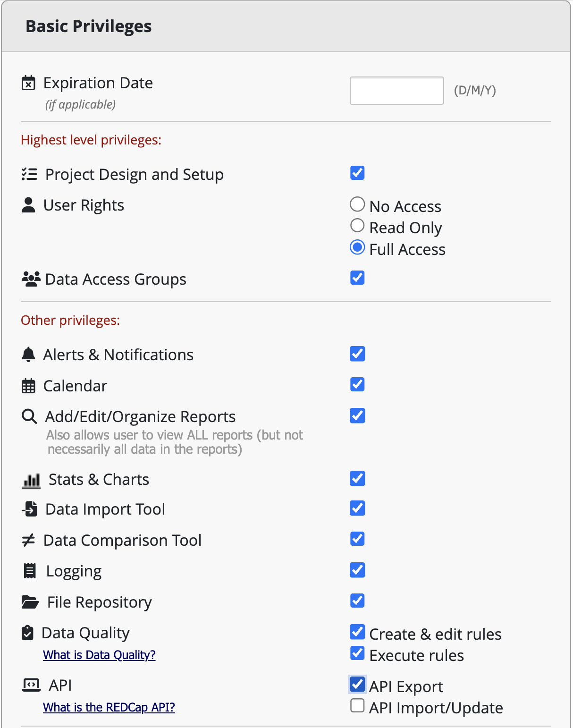Enable the API Import/Update checkbox
The image size is (573, 728).
click(x=357, y=706)
